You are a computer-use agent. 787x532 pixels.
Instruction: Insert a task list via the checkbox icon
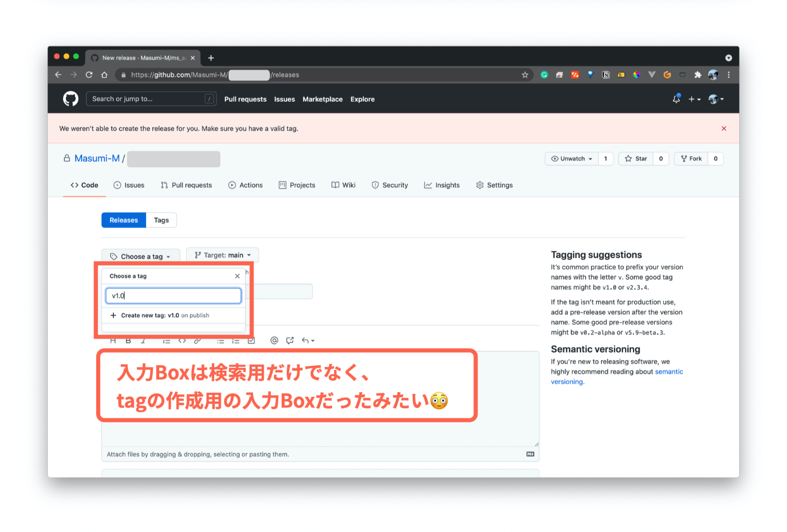(251, 340)
